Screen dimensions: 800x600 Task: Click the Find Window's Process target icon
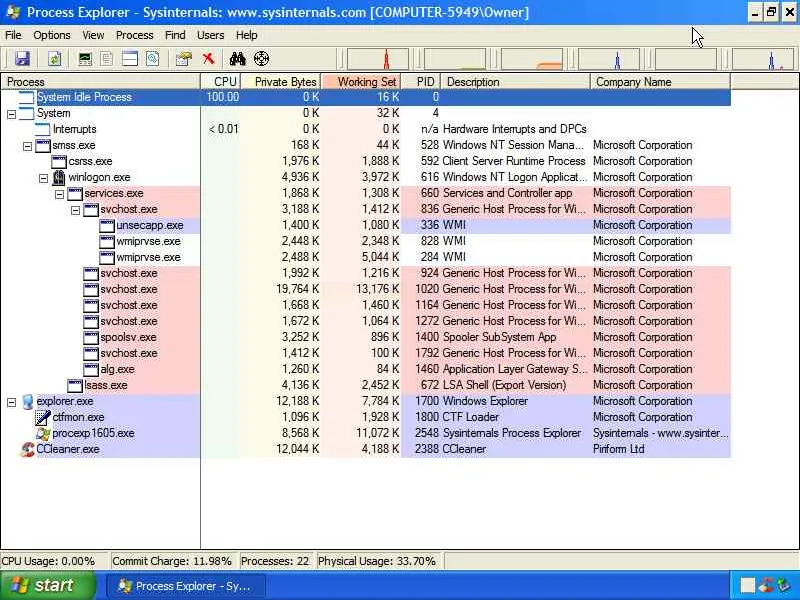point(261,59)
